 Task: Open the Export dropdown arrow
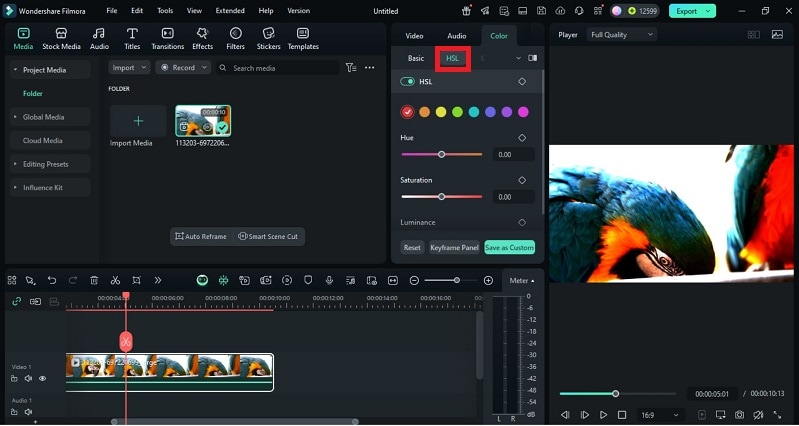pos(708,11)
